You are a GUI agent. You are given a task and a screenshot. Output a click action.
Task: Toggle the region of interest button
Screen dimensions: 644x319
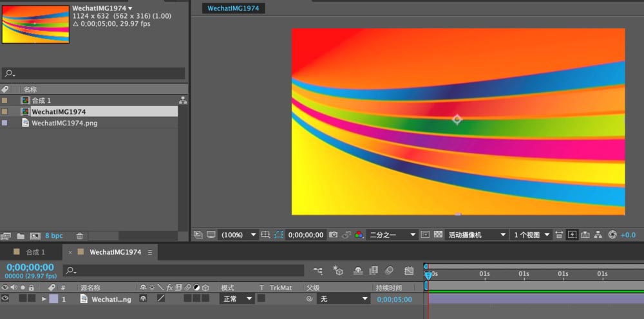pyautogui.click(x=425, y=235)
